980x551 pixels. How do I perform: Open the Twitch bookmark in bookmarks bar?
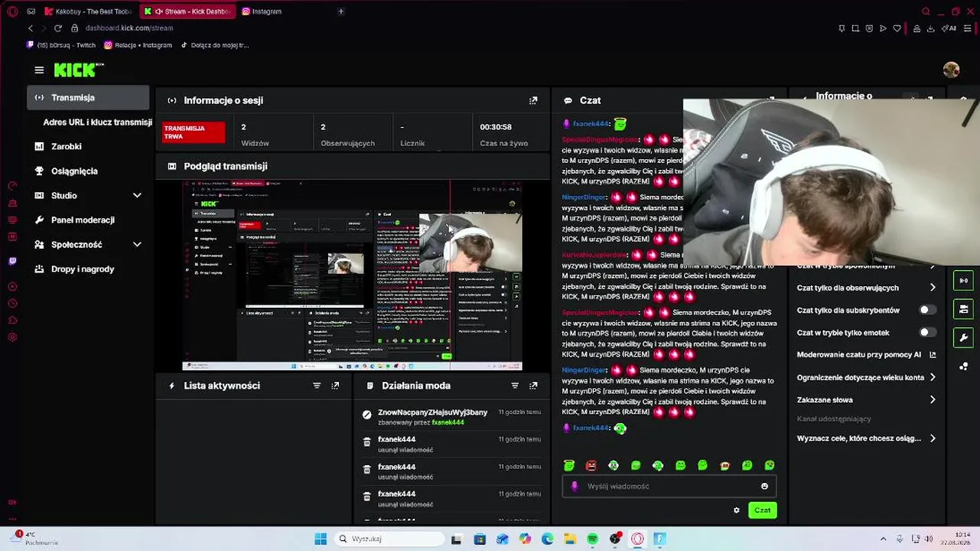click(x=62, y=45)
